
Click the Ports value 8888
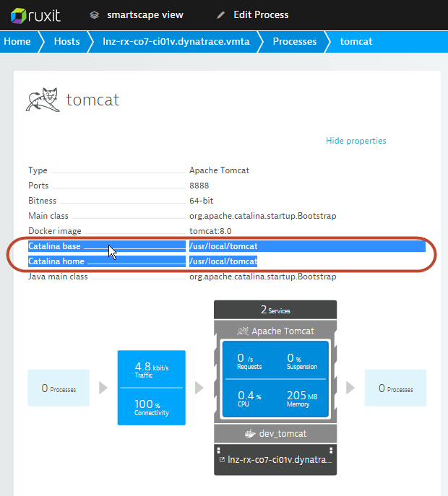[x=199, y=186]
